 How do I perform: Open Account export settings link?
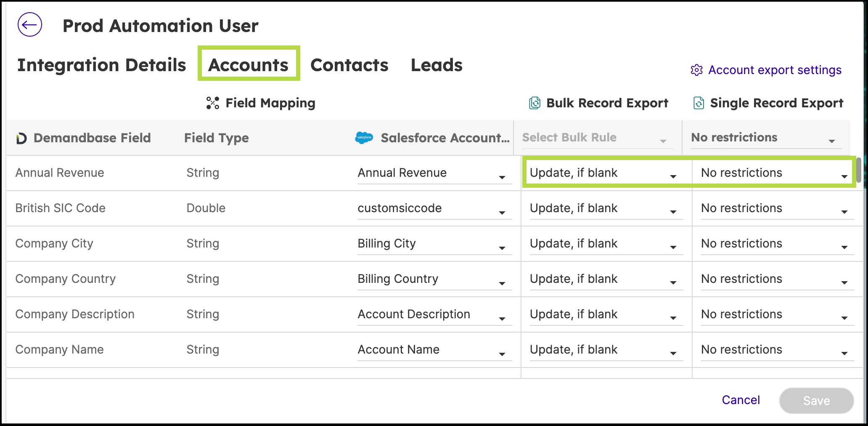tap(775, 70)
